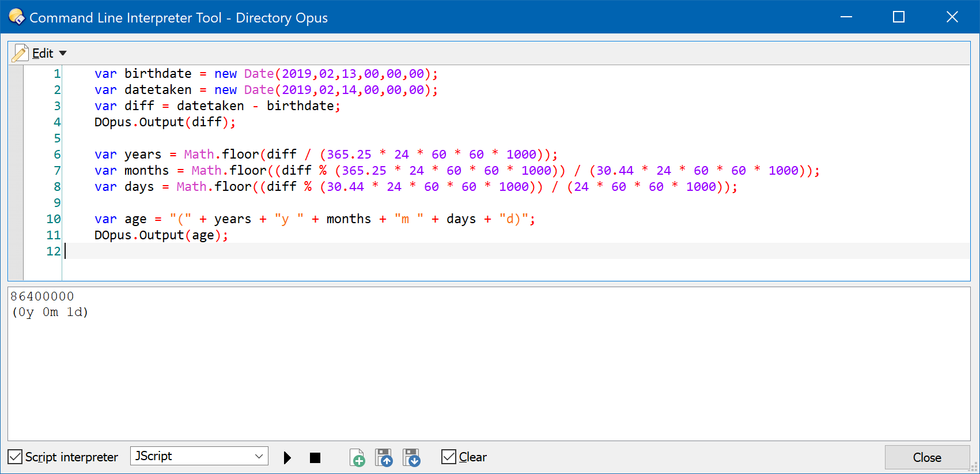Toggle the Clear checkbox
Screen dimensions: 980x474
[x=449, y=457]
